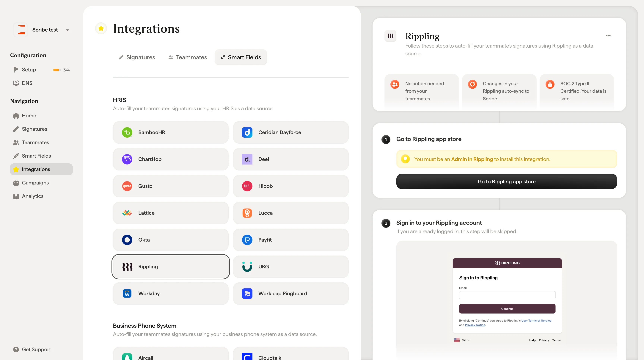Screen dimensions: 644x360
Task: Open DNS configuration page
Action: 41,83
